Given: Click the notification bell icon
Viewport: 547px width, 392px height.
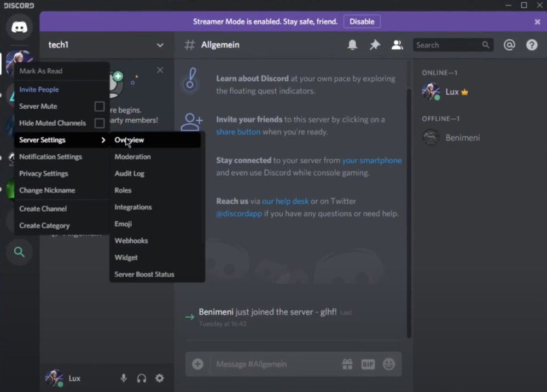Looking at the screenshot, I should click(353, 45).
